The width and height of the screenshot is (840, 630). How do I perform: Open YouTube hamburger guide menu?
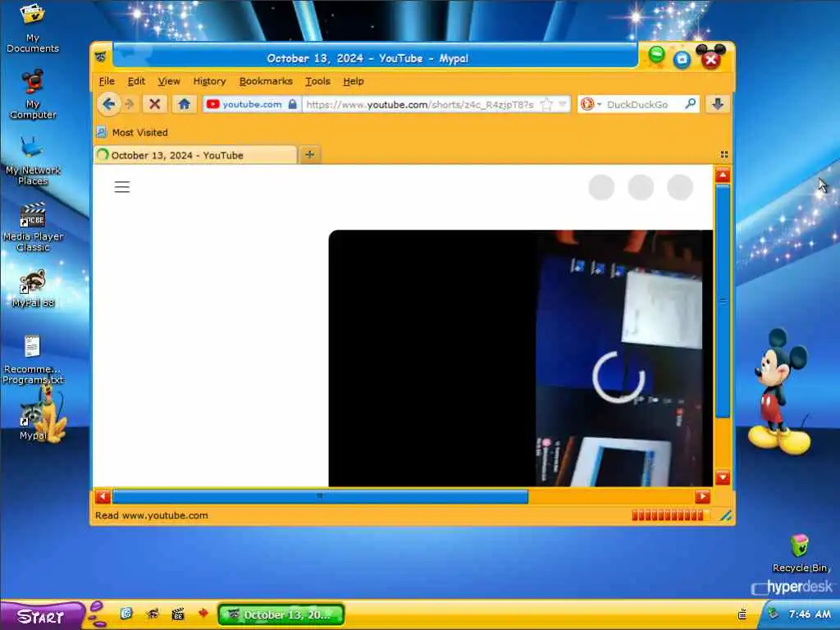pos(122,187)
